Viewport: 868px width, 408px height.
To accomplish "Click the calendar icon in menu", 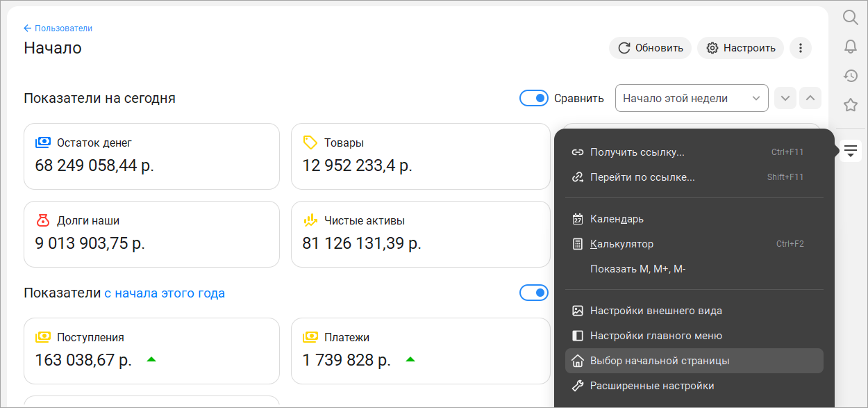I will click(578, 219).
